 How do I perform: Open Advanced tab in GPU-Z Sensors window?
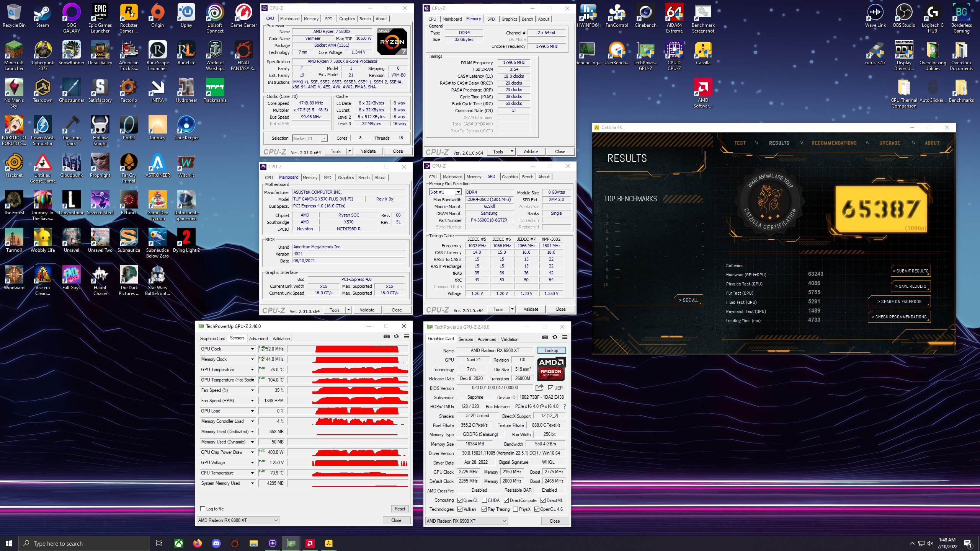tap(258, 339)
